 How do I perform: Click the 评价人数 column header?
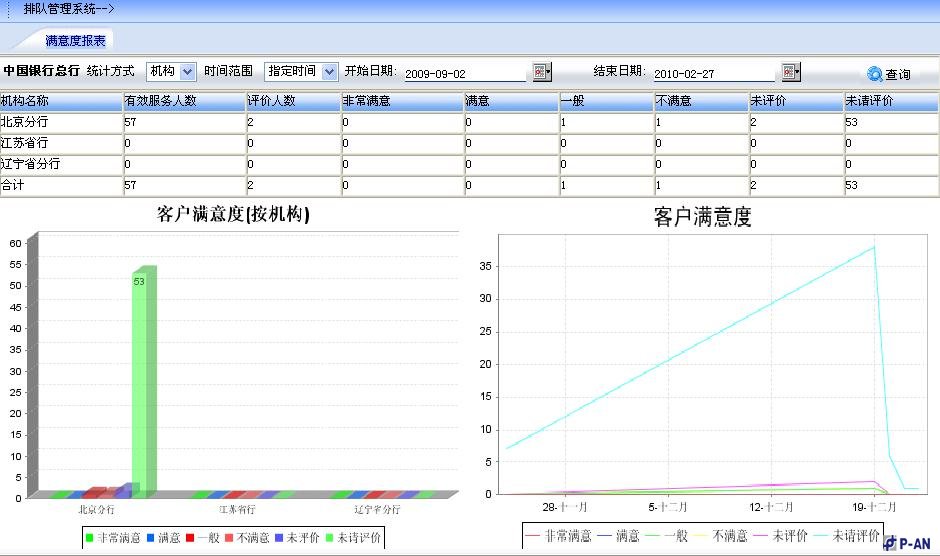(x=294, y=101)
